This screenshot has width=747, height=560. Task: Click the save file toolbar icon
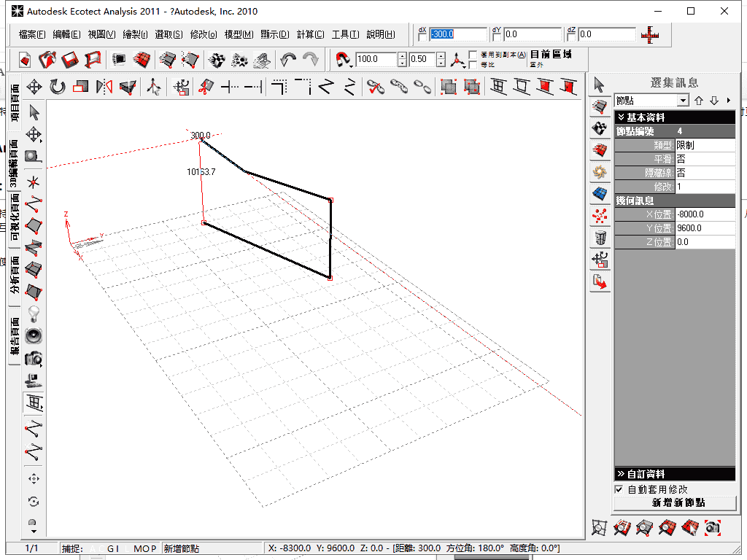click(70, 59)
